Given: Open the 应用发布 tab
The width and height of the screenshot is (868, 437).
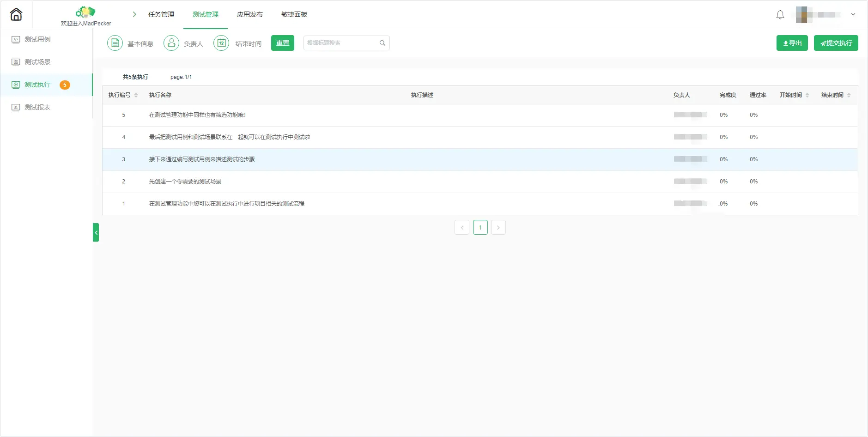Looking at the screenshot, I should tap(250, 14).
